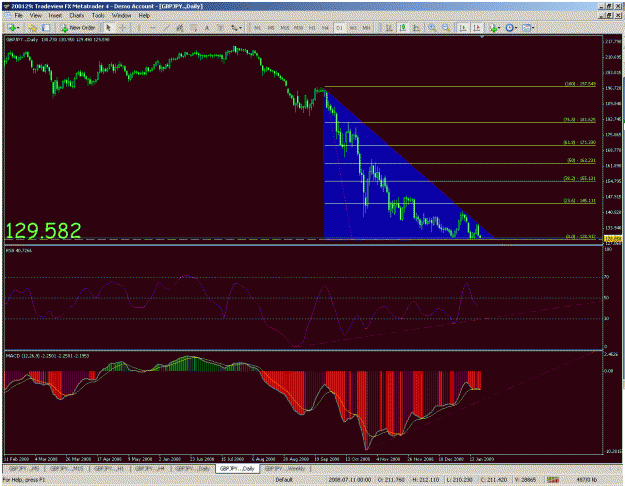Toggle chart shift from right border
Viewport: 625px width, 486px height.
pos(477,28)
